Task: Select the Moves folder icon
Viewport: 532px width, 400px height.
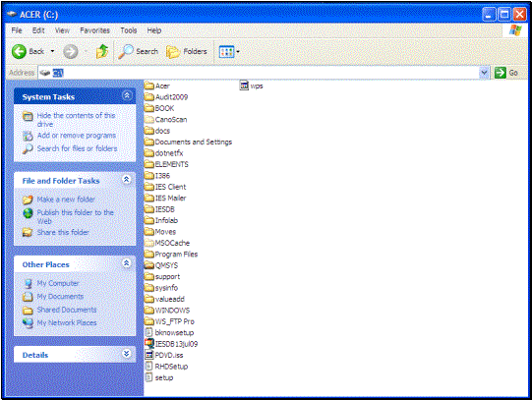Action: [x=149, y=232]
